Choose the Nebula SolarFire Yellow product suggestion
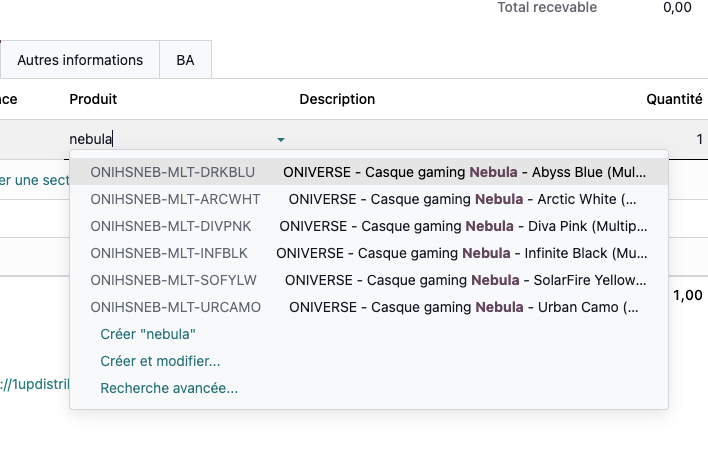 [369, 280]
